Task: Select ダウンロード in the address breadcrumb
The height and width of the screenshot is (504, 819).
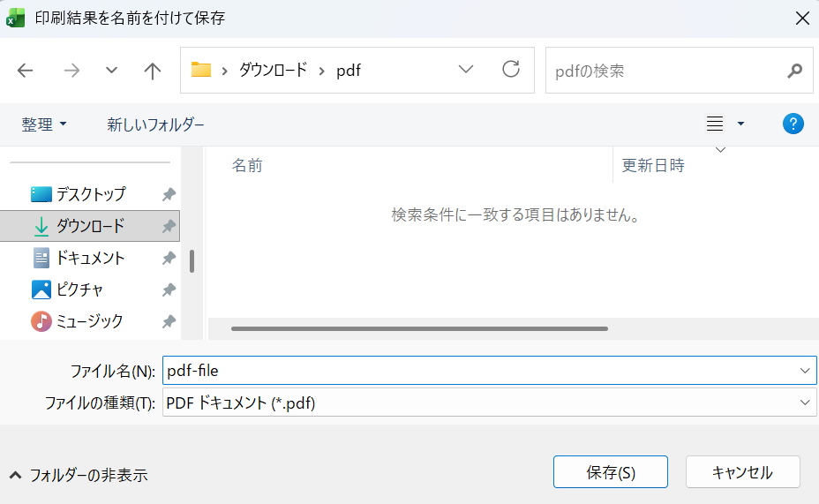Action: pos(273,70)
